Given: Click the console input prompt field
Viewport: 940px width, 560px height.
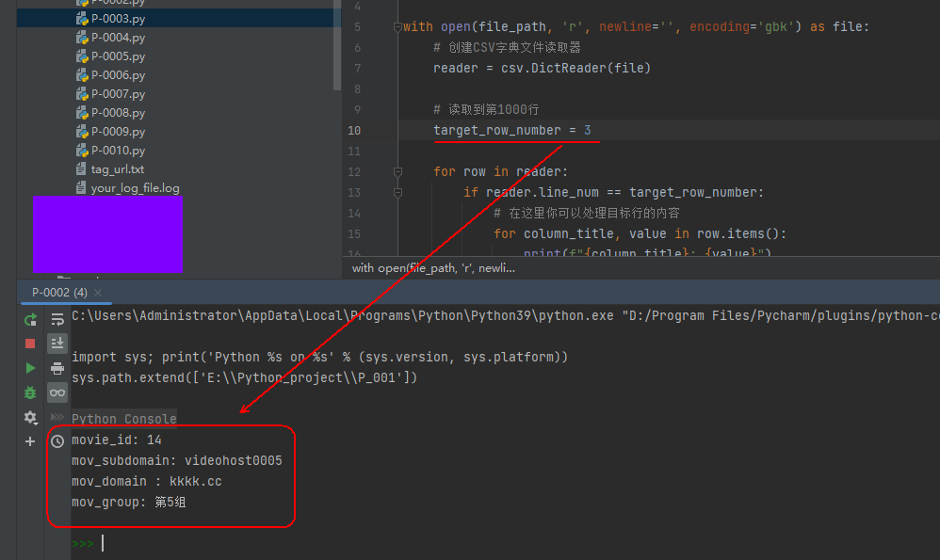Looking at the screenshot, I should click(x=504, y=543).
